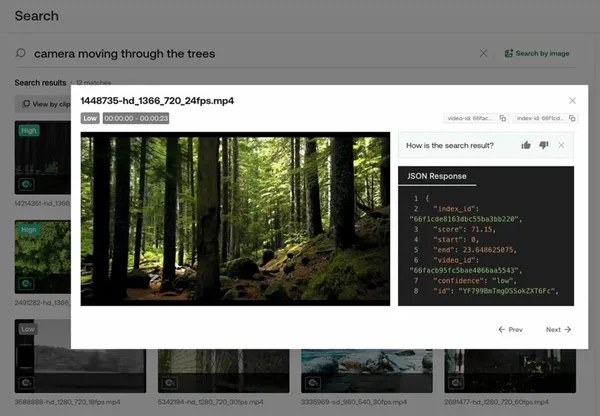This screenshot has height=416, width=600.
Task: Click the "id": "YF7998mTmgDSSokZXT6Fc" JSON line
Action: tap(496, 291)
